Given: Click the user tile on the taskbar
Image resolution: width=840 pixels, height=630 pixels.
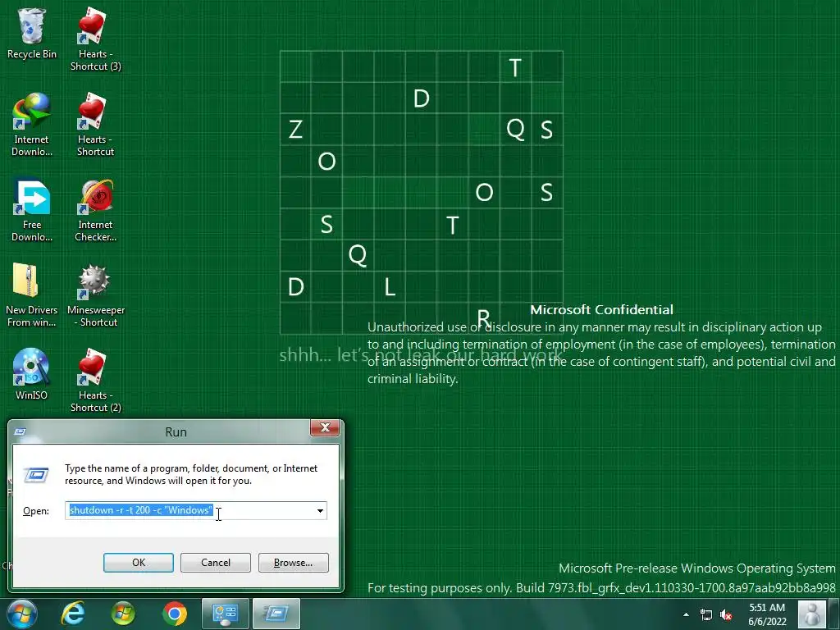Looking at the screenshot, I should click(811, 614).
